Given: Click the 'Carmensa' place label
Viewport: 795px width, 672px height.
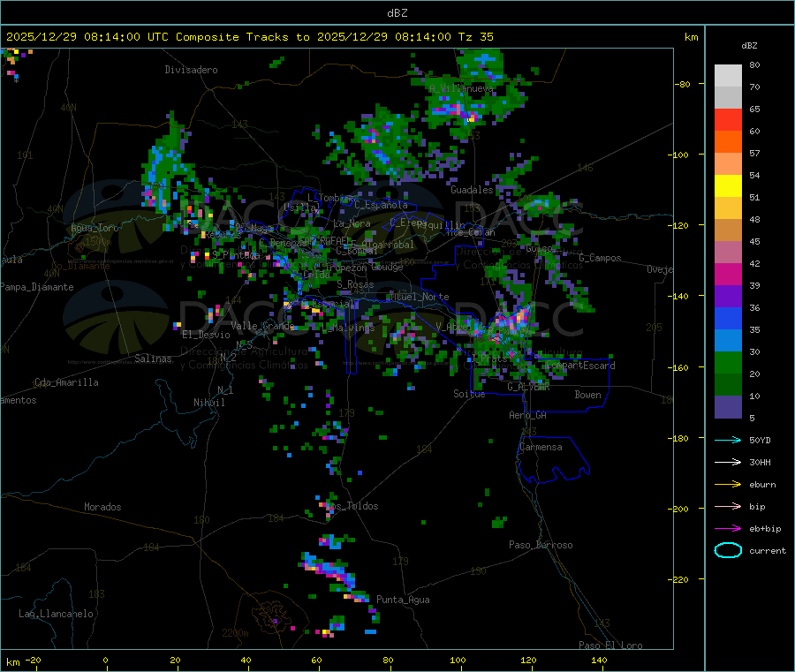Looking at the screenshot, I should (541, 447).
